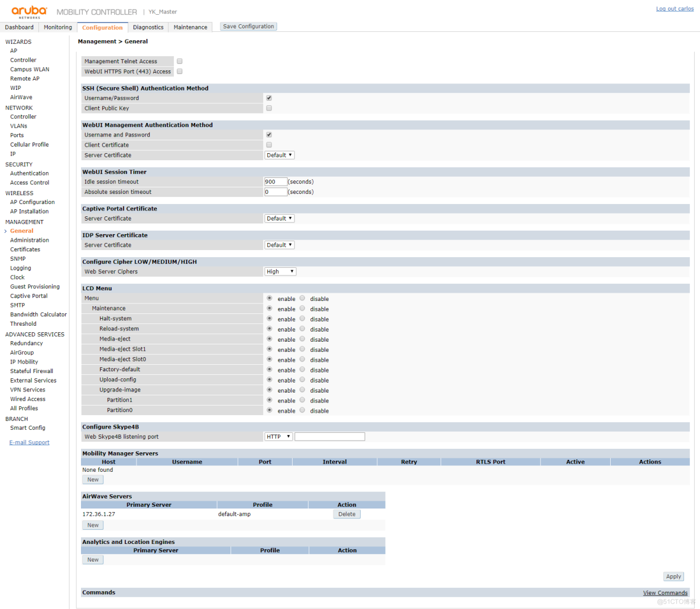Open the View Commands link
The width and height of the screenshot is (700, 609).
(x=665, y=592)
